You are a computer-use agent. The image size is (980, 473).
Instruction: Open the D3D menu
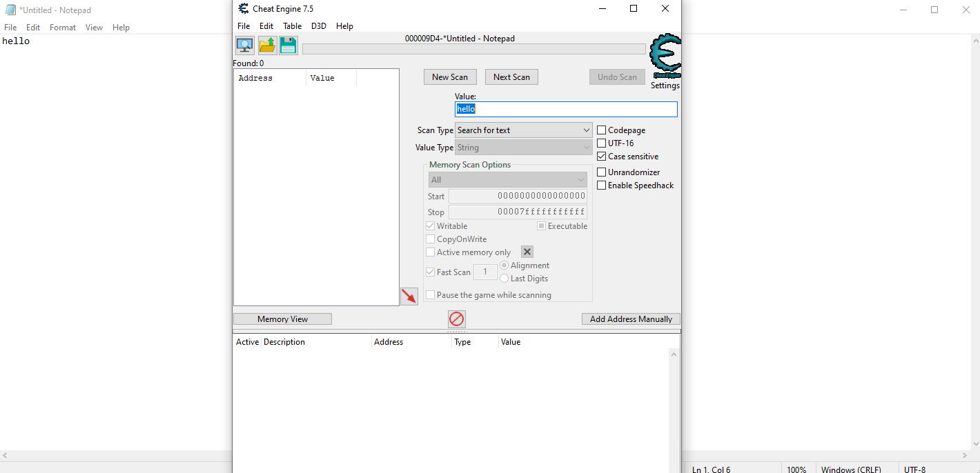pos(319,26)
